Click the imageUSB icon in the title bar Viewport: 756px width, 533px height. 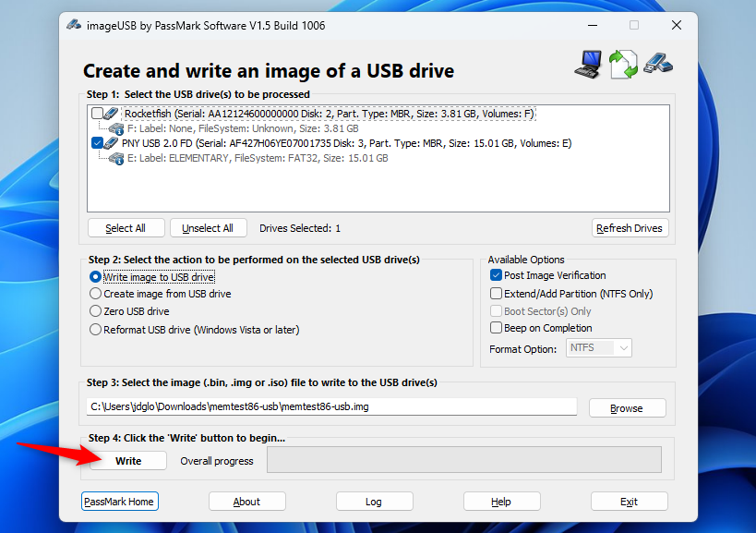point(73,25)
